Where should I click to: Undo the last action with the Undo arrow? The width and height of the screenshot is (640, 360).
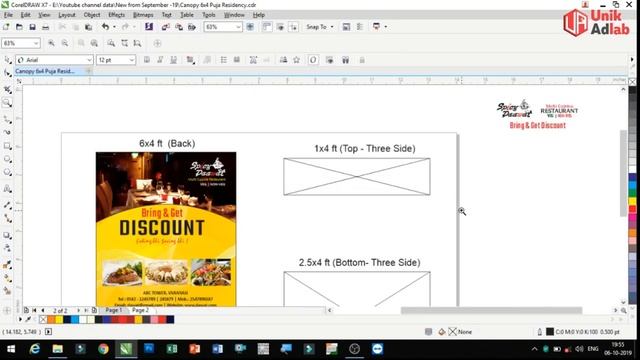[105, 27]
